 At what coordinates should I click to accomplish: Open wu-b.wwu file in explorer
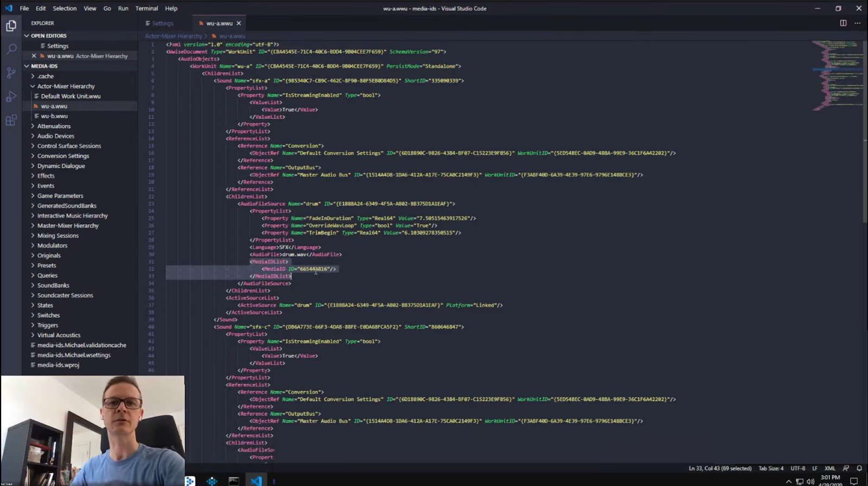click(54, 116)
